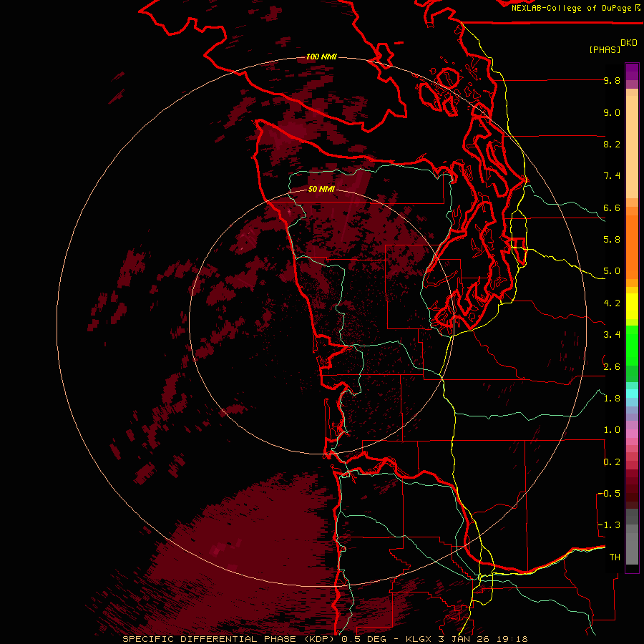
Task: Select the 0.2 scale value
Action: pyautogui.click(x=612, y=462)
